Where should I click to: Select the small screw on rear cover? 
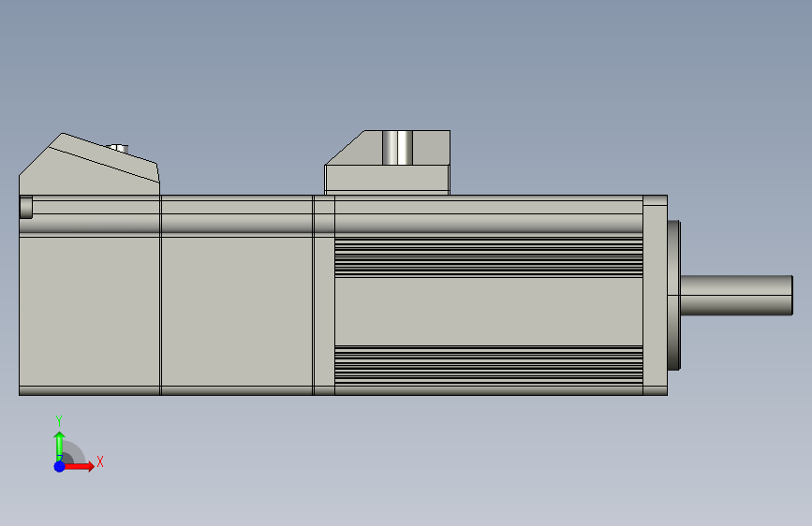pos(119,149)
